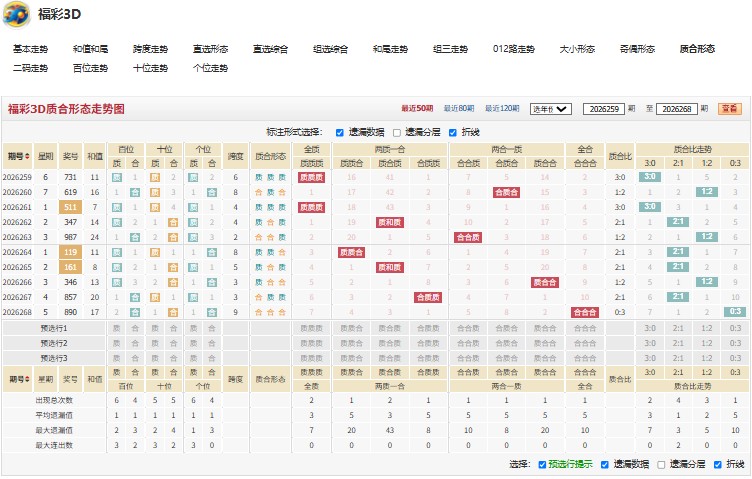Click highlighted 奖号 119 in row 2026264

tap(70, 252)
